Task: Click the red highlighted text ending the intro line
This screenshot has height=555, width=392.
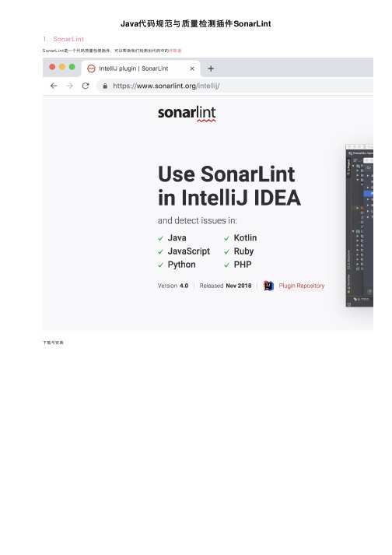Action: point(175,51)
